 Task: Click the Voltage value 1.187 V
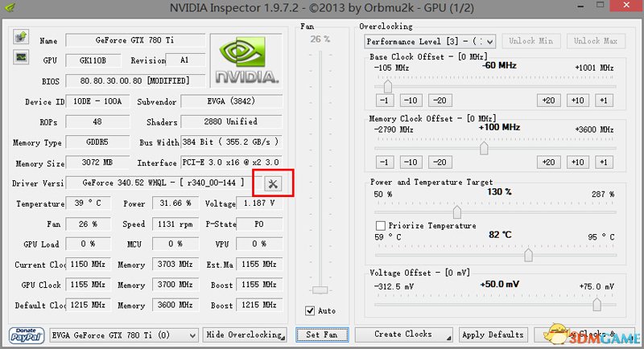(x=258, y=203)
